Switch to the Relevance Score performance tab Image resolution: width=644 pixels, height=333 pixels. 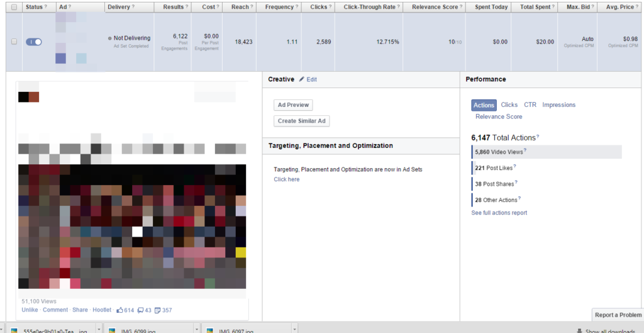499,116
